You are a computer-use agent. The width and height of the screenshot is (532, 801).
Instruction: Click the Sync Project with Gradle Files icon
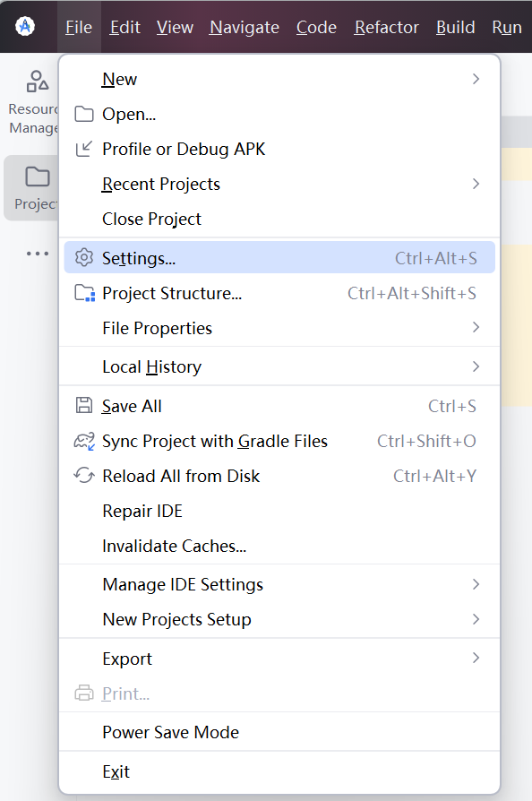(83, 441)
